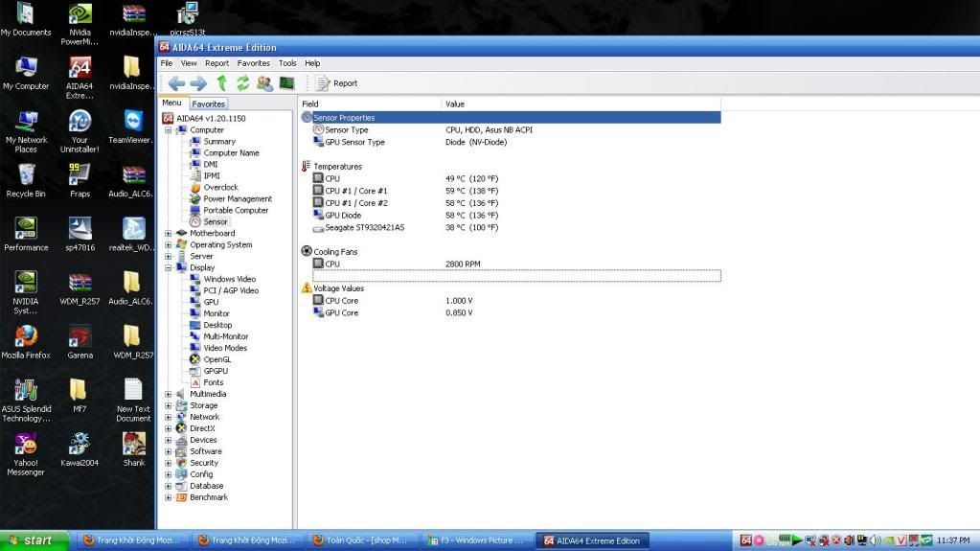The height and width of the screenshot is (551, 980).
Task: Click Recycle Bin desktop icon
Action: [x=26, y=181]
